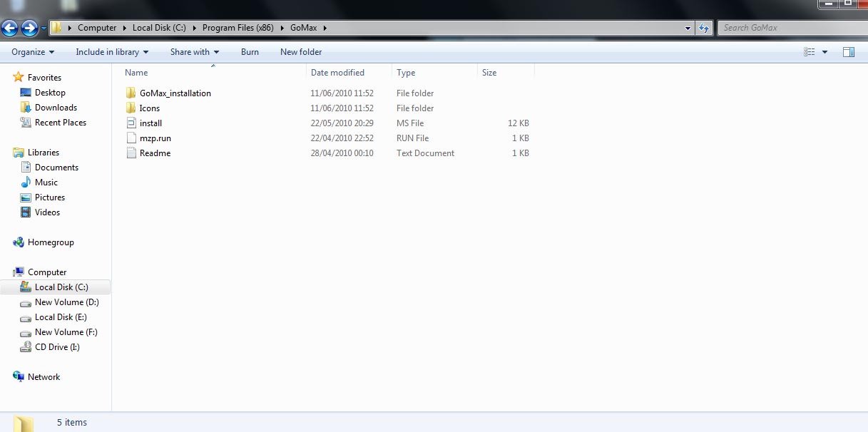Click the Back navigation arrow button

(10, 28)
